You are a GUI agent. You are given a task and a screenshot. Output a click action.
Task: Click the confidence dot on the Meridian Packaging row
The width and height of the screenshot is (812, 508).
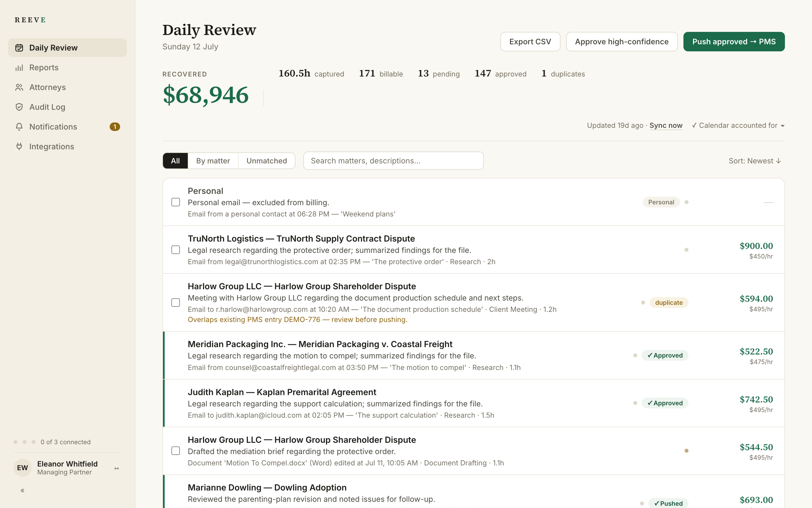(635, 355)
